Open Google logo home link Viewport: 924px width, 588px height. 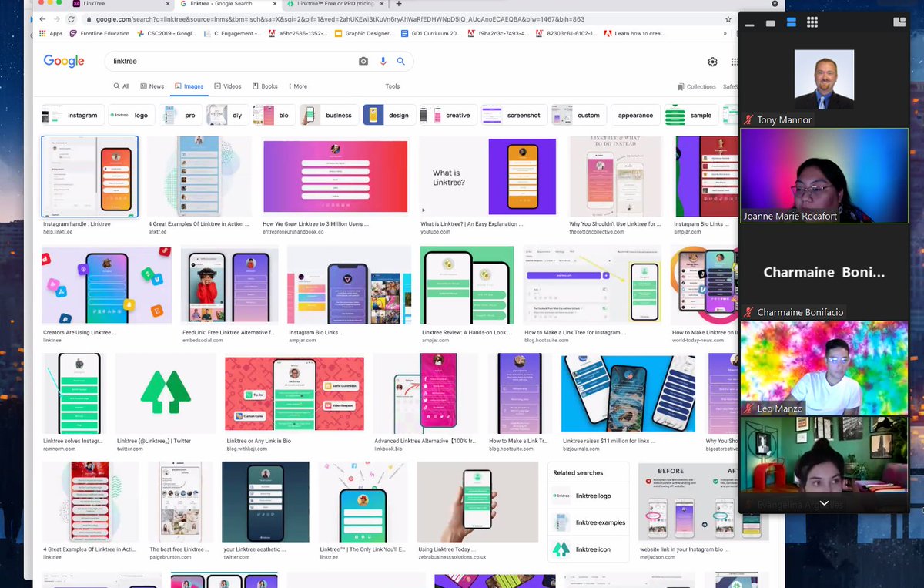[x=64, y=61]
